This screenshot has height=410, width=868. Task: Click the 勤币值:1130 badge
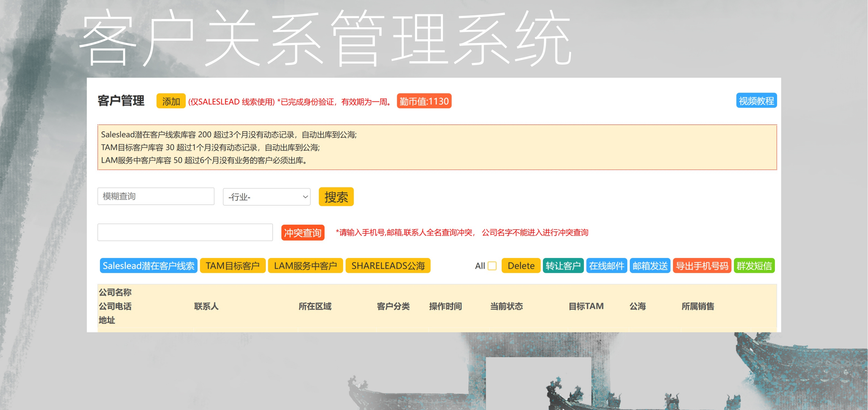point(424,101)
